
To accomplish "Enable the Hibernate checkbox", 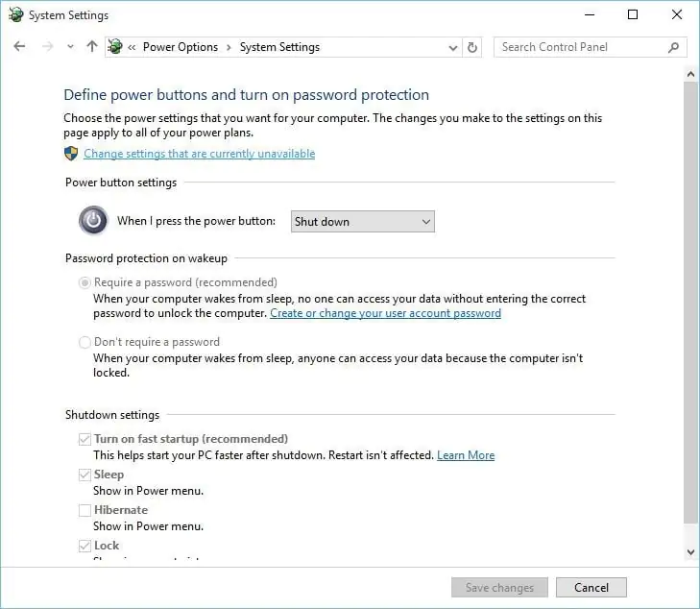I will [x=84, y=510].
